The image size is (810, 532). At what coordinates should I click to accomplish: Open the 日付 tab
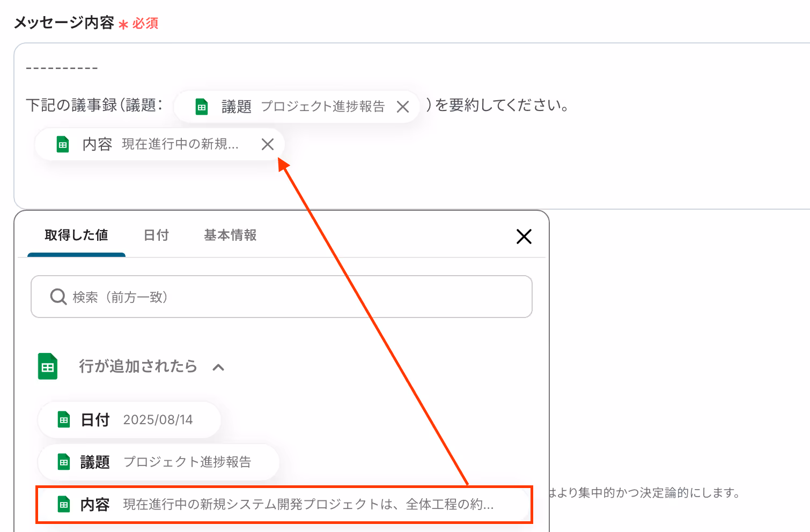156,235
